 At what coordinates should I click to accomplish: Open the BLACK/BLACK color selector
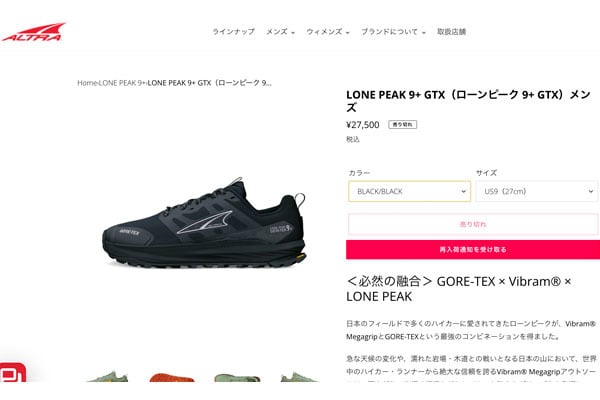point(409,191)
